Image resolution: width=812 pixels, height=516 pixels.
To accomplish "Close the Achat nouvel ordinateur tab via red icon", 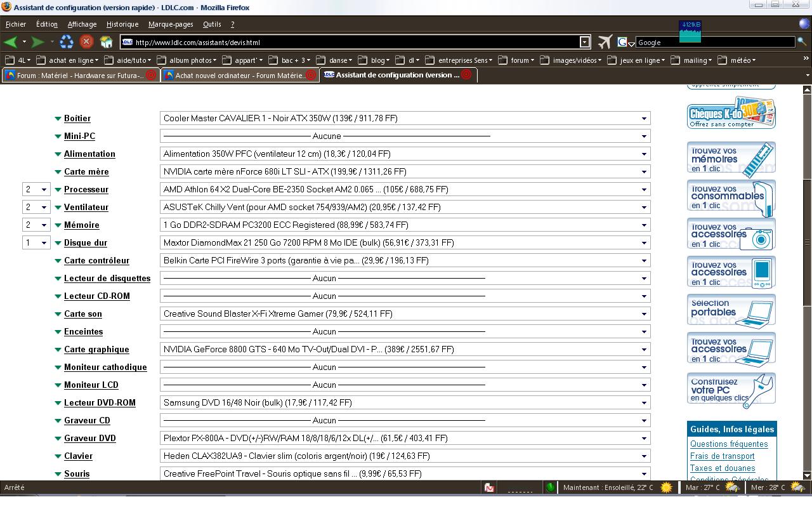I will [x=310, y=75].
